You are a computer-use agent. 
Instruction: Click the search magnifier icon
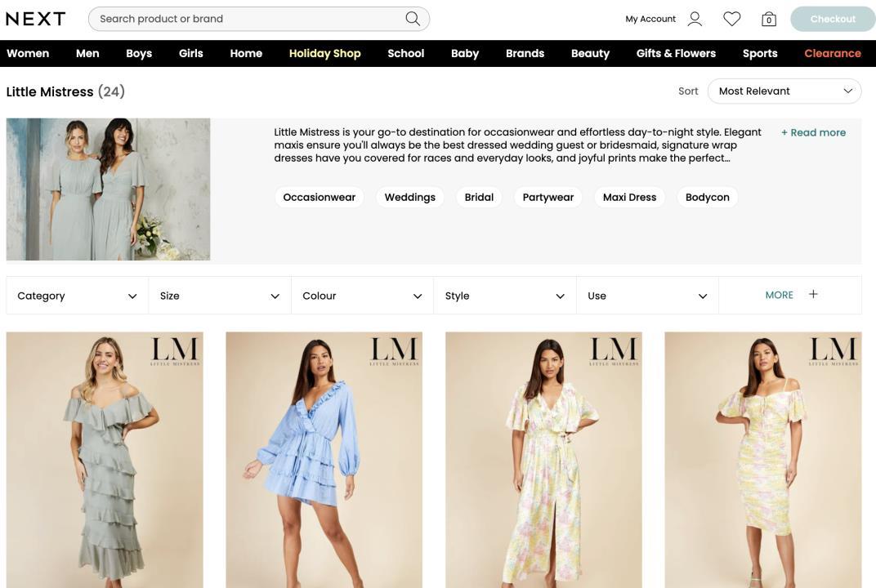click(413, 19)
